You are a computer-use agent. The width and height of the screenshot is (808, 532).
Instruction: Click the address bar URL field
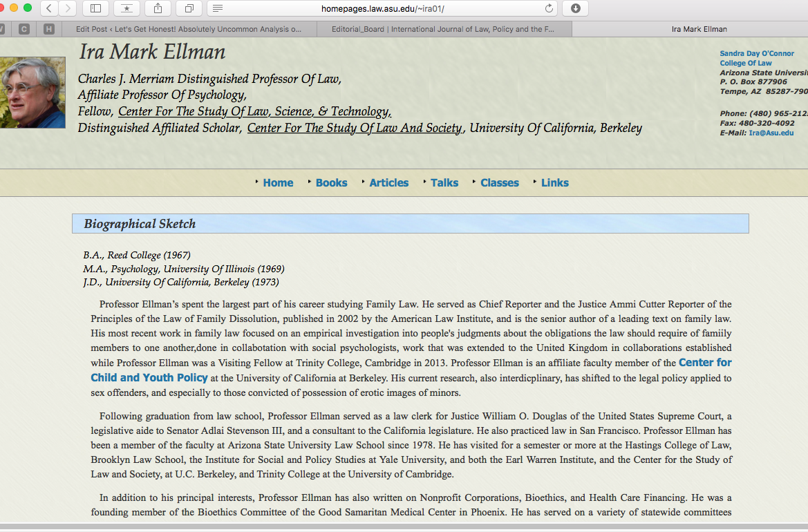[x=387, y=8]
